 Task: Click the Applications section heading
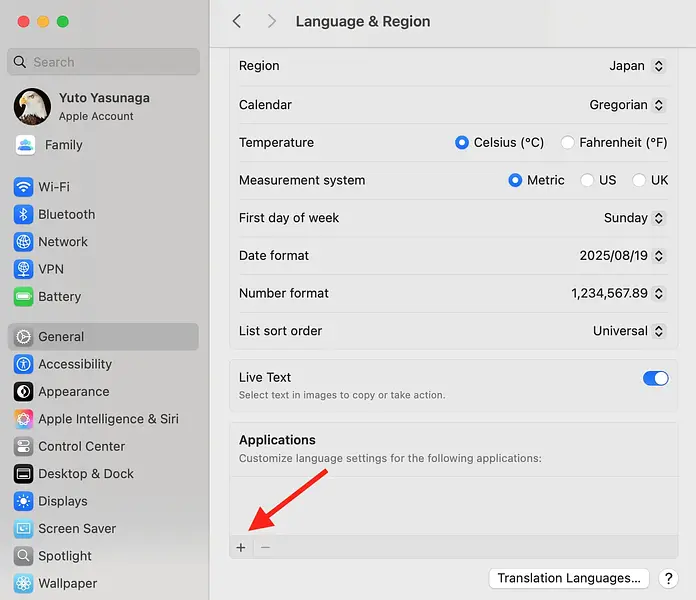[277, 440]
